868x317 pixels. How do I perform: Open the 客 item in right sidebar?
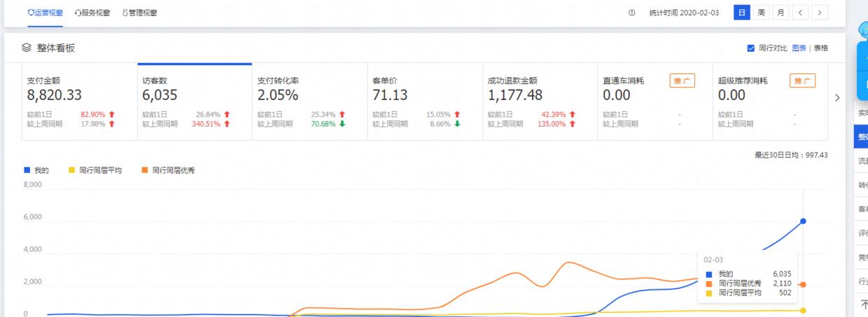point(861,209)
